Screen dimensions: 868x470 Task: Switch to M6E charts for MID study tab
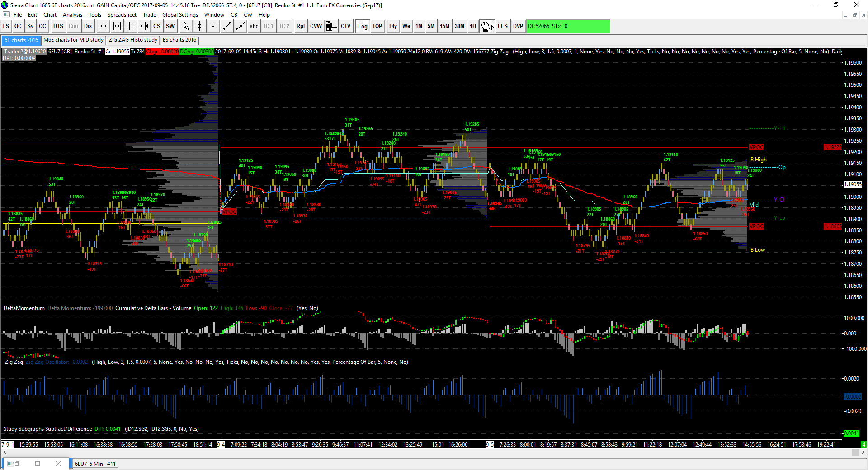73,40
